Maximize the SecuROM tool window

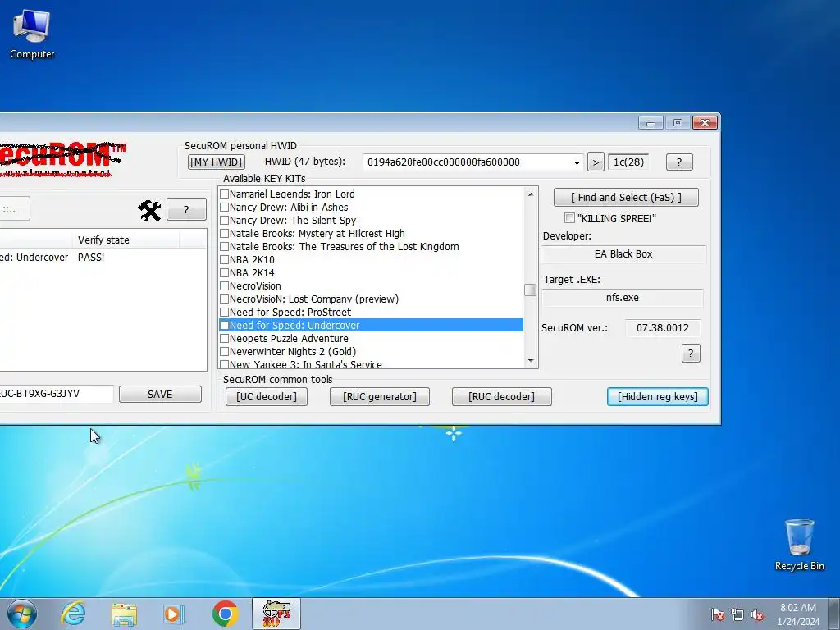(x=678, y=123)
